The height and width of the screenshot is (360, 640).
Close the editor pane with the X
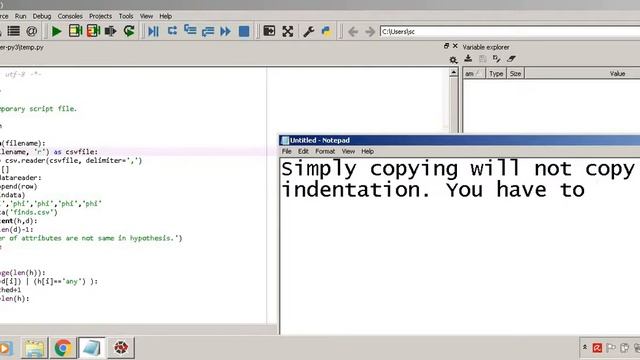point(455,46)
